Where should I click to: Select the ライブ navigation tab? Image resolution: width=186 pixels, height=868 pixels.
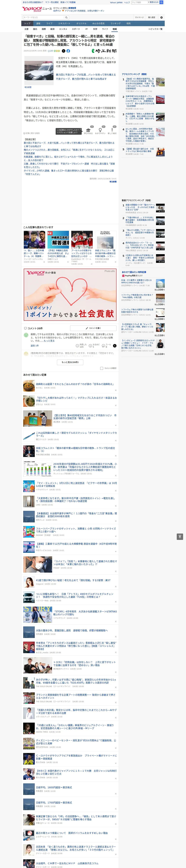pyautogui.click(x=49, y=23)
